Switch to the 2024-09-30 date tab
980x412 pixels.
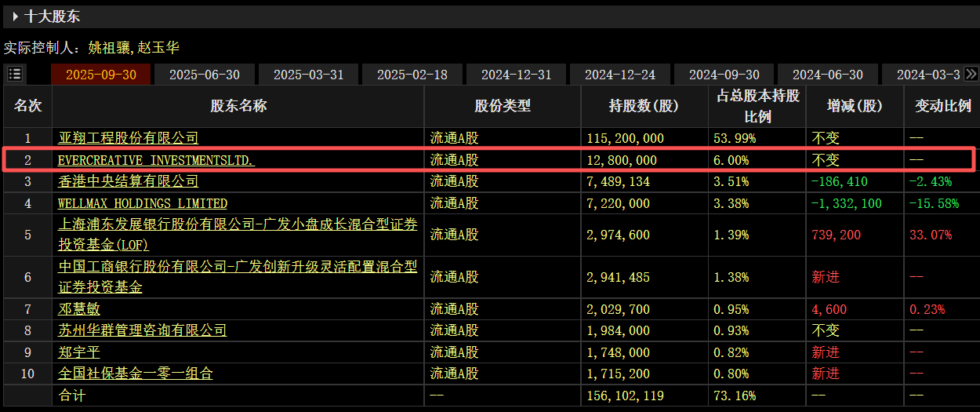pyautogui.click(x=724, y=75)
